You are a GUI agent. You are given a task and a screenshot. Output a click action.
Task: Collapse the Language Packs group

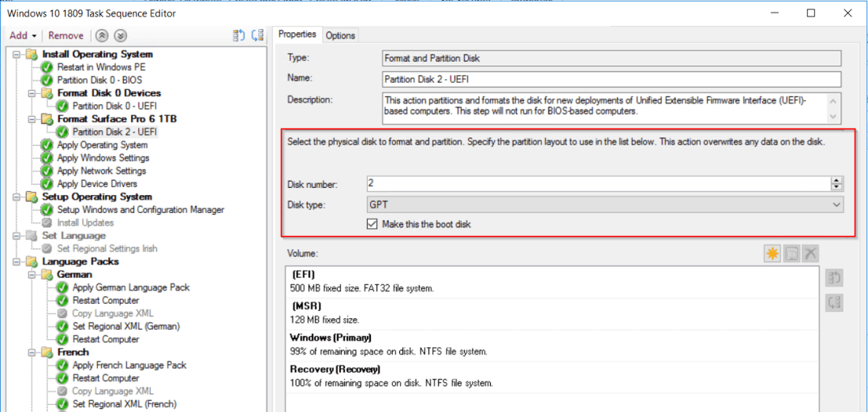[20, 261]
